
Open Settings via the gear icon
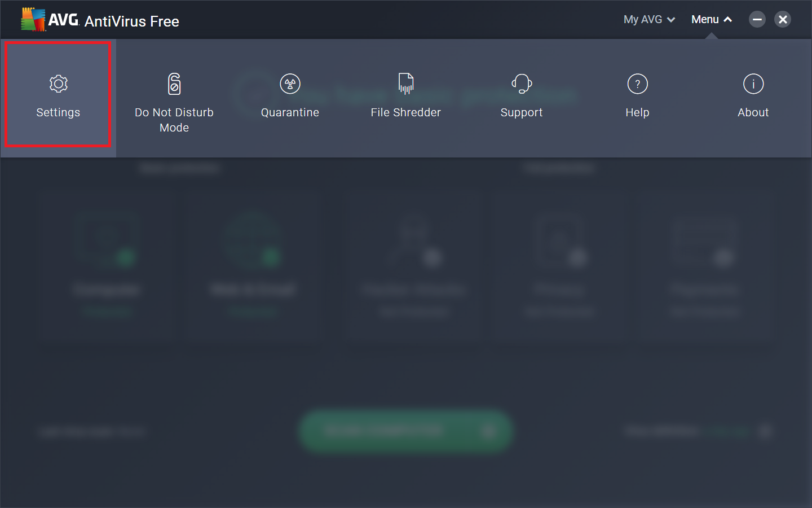click(x=58, y=84)
